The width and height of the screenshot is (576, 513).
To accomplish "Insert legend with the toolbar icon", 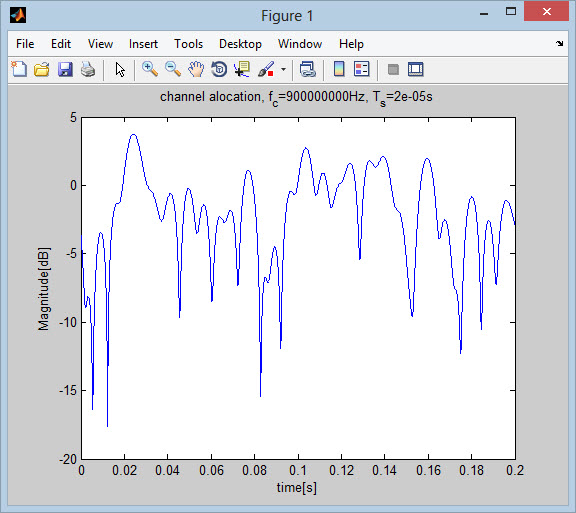I will [x=361, y=69].
